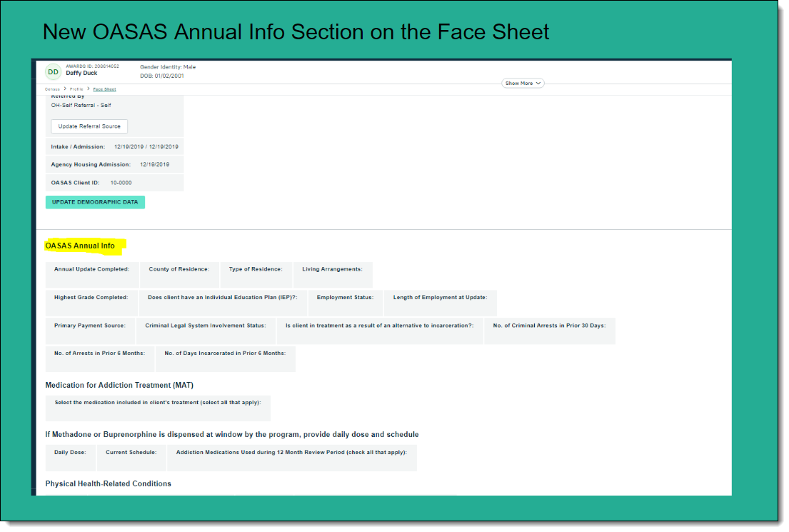Select the Employment Status field
This screenshot has width=789, height=532.
point(345,303)
